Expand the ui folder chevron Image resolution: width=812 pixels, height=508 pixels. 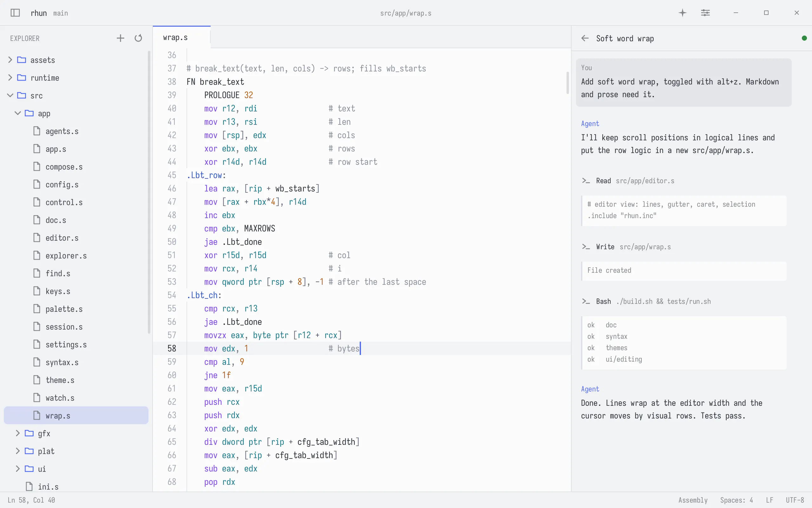(x=18, y=469)
